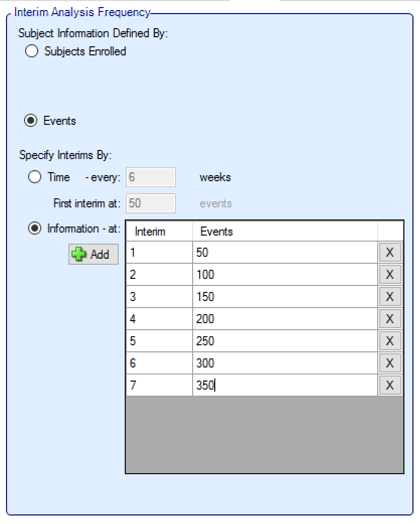The image size is (420, 524).
Task: Click the Events cell containing 350
Action: (x=284, y=386)
